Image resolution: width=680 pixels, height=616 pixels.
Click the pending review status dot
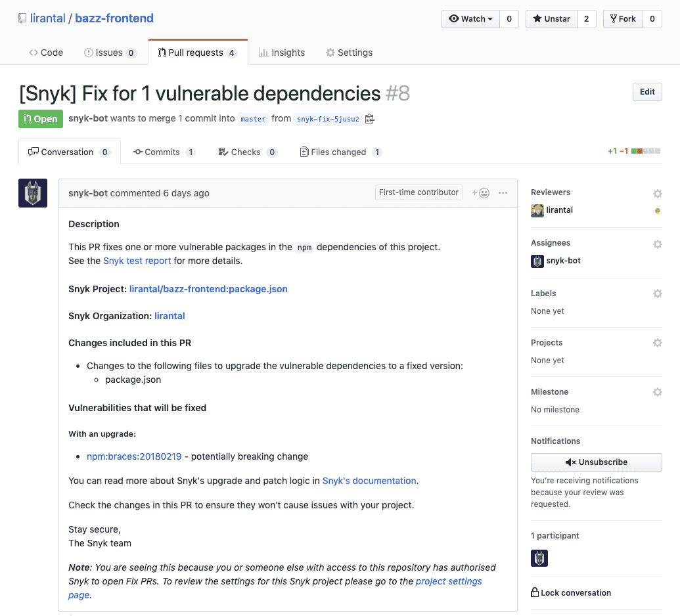[x=658, y=211]
